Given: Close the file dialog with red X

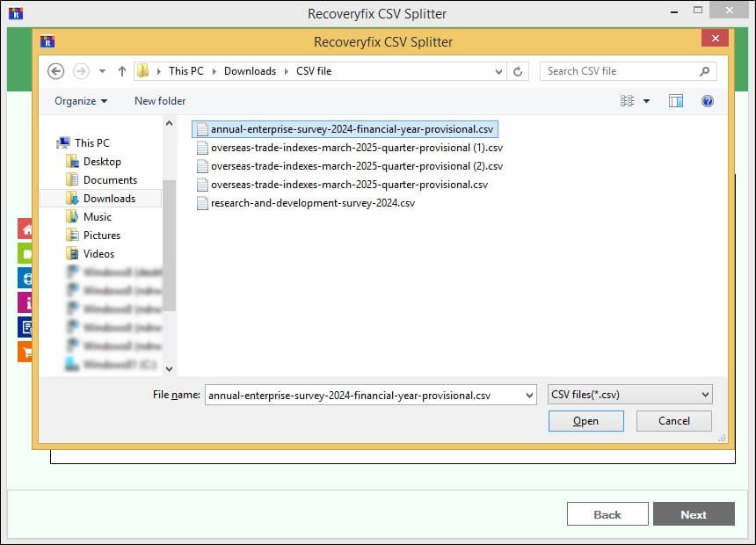Looking at the screenshot, I should [716, 39].
